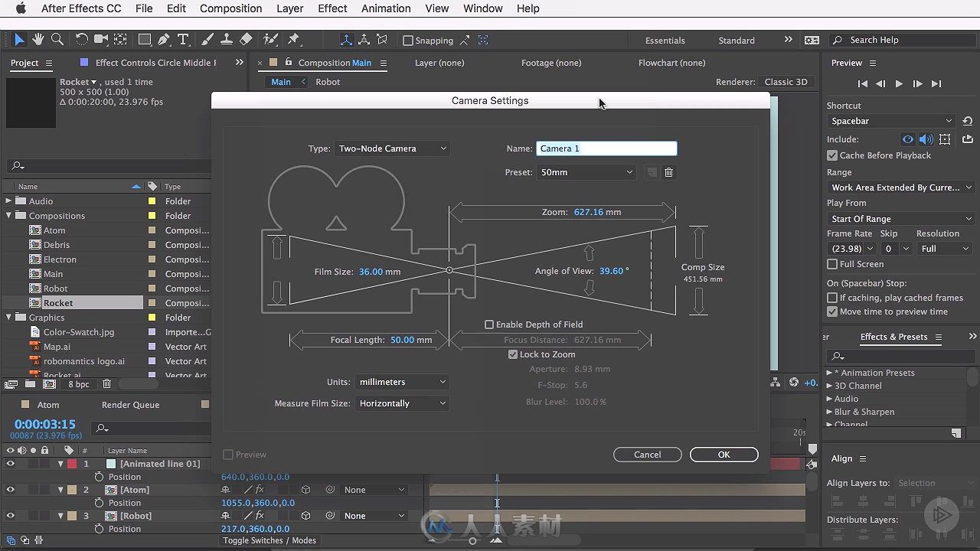Choose World Axis mode icon
This screenshot has height=551, width=980.
click(x=364, y=40)
